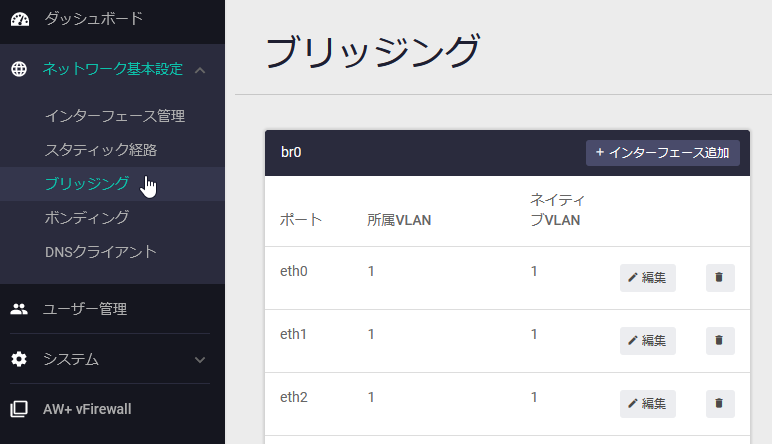Click インターフェース追加 button
The height and width of the screenshot is (444, 772).
663,153
